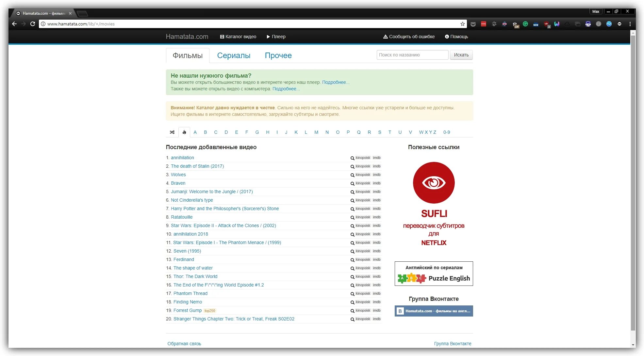This screenshot has height=356, width=644.
Task: Click the SUFLI red eye logo
Action: (x=434, y=183)
